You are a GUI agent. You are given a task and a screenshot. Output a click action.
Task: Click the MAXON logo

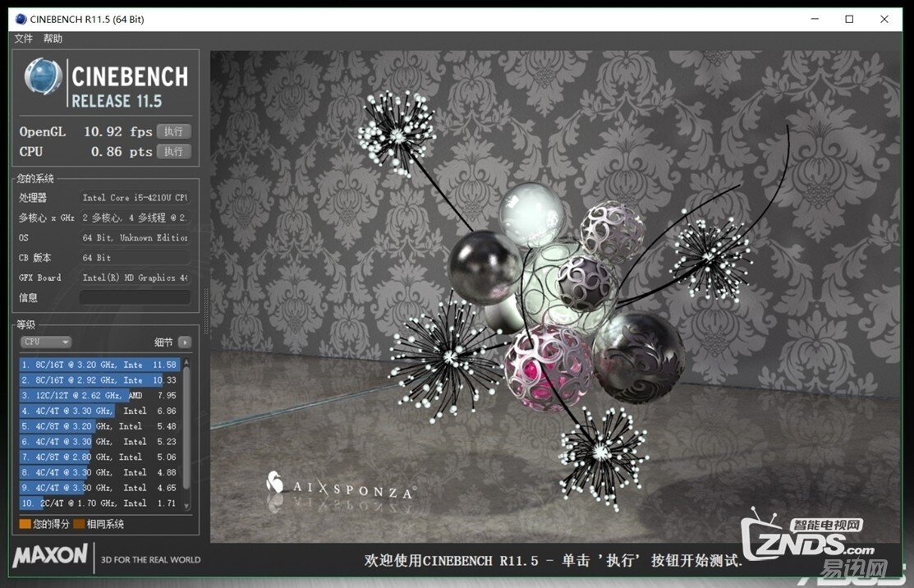click(51, 555)
